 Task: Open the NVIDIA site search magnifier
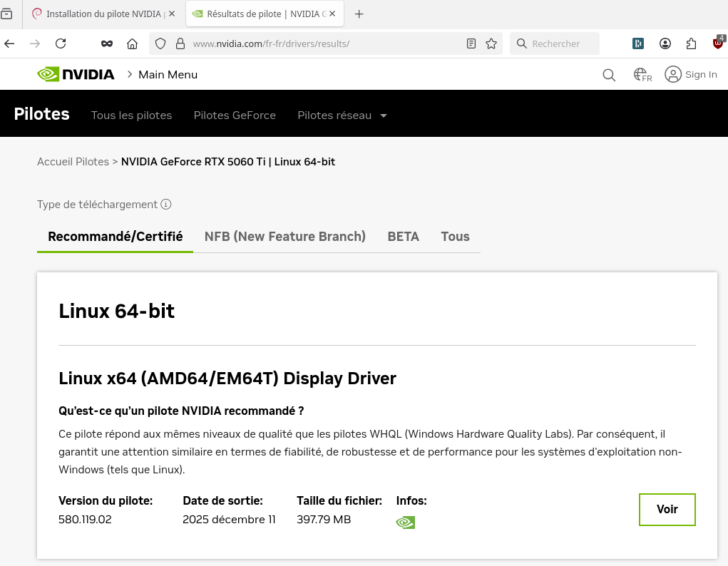609,75
